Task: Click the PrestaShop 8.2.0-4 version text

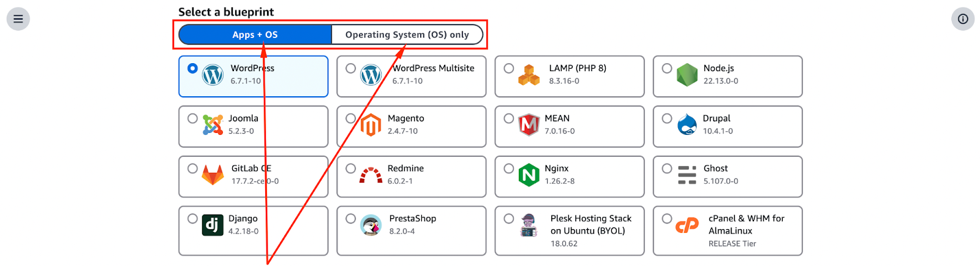Action: (x=402, y=232)
